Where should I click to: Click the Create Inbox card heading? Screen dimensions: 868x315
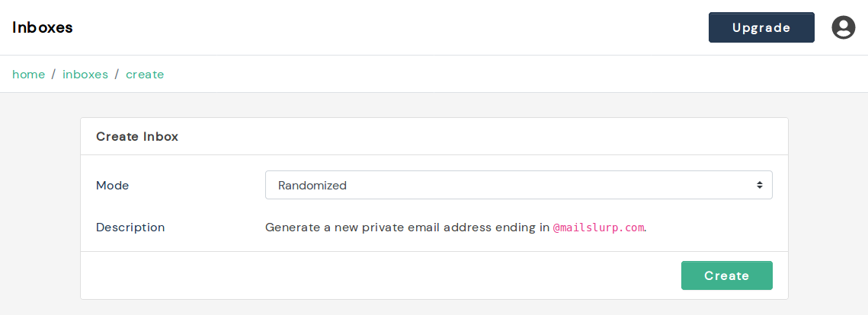point(137,137)
